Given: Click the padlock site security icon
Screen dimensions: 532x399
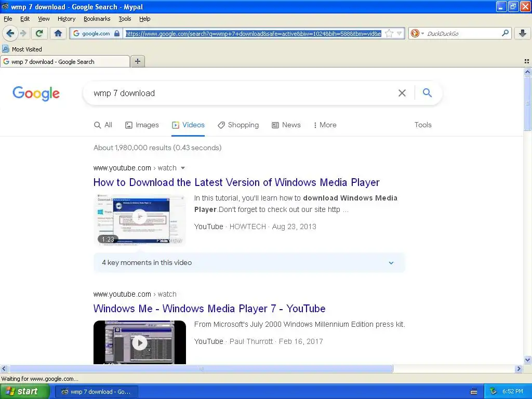Looking at the screenshot, I should pos(117,33).
